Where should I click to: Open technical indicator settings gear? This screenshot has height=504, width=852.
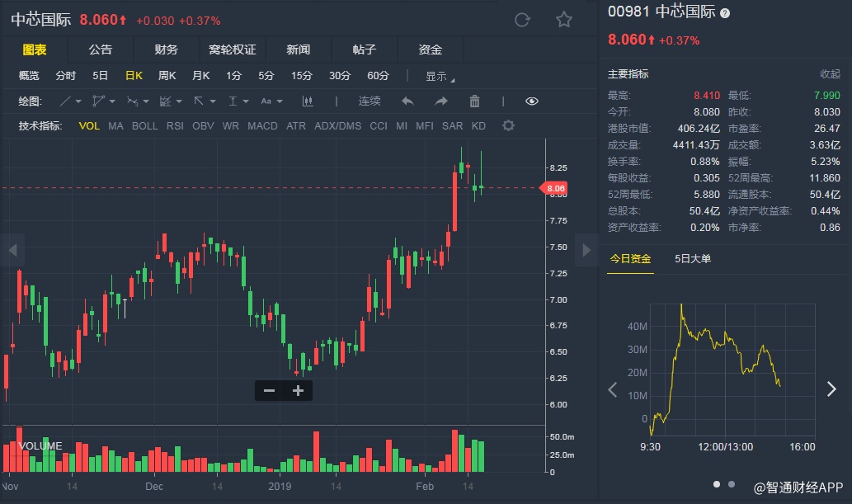(x=508, y=126)
